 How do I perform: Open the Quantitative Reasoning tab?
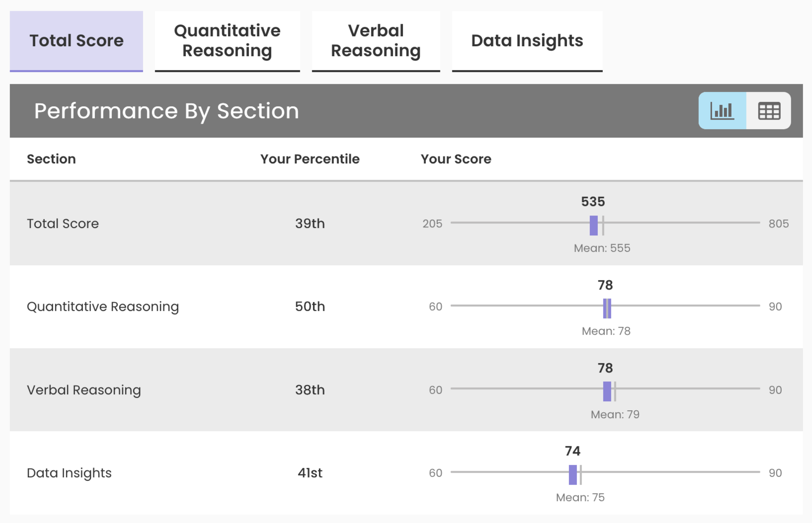coord(227,41)
